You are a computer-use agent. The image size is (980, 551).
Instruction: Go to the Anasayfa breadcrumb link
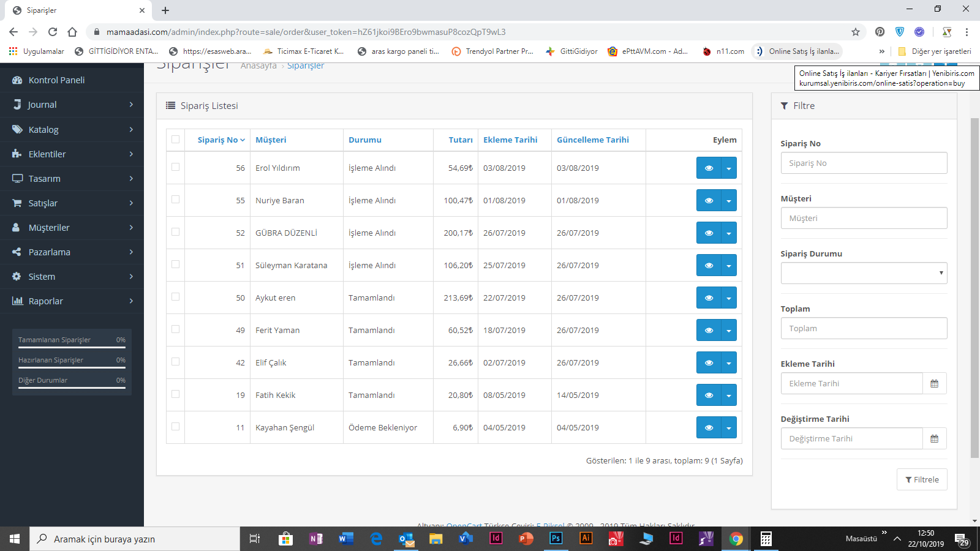point(258,66)
